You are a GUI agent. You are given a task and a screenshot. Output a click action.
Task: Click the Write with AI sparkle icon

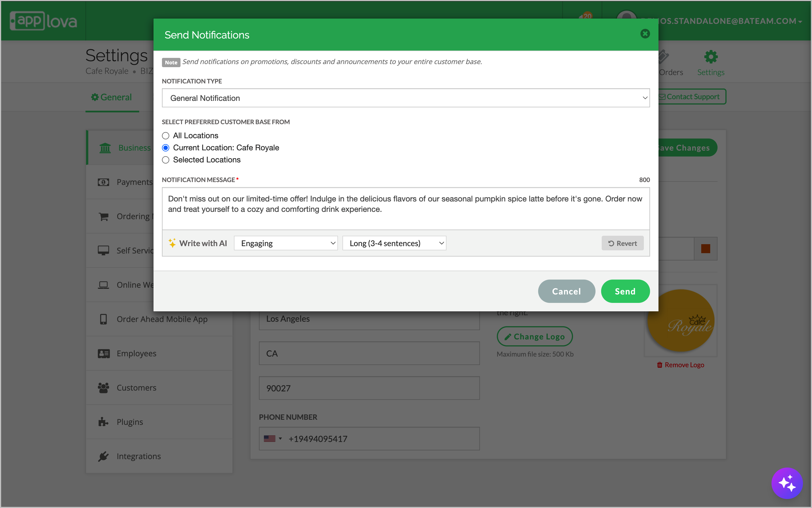click(x=172, y=243)
